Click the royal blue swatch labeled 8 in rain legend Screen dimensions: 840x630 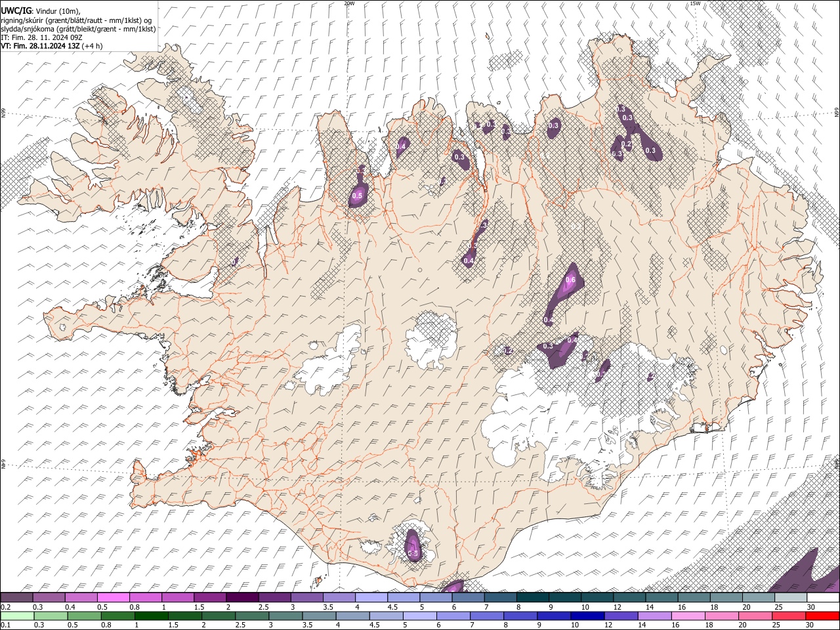point(520,616)
